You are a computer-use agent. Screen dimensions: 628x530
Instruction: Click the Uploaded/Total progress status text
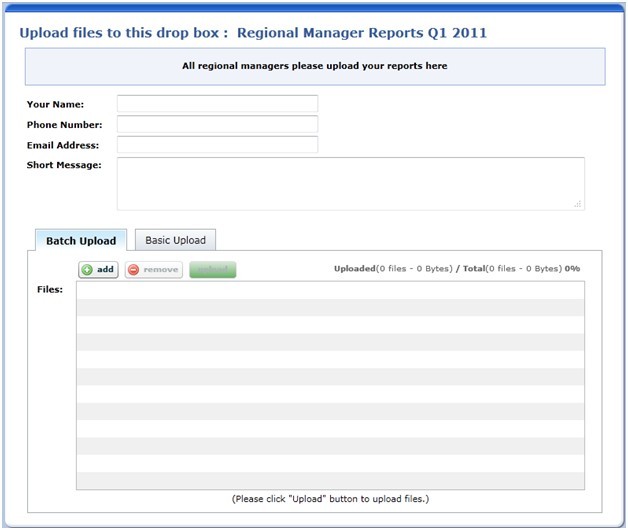[x=456, y=269]
